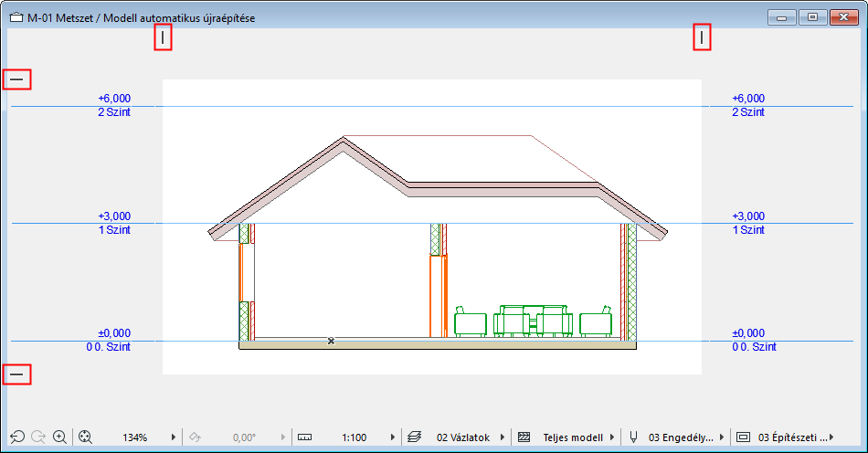Select the orange door in the middle wall
This screenshot has width=868, height=453.
pos(439,297)
